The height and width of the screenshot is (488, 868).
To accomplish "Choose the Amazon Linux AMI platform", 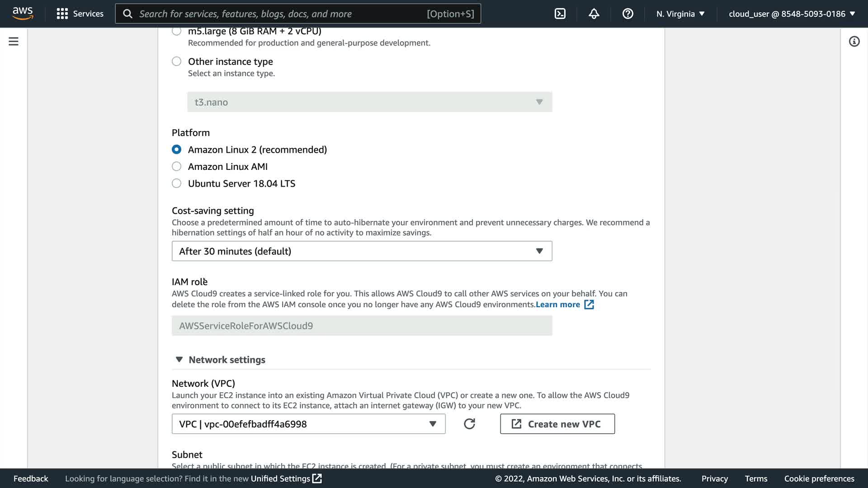I will tap(177, 166).
